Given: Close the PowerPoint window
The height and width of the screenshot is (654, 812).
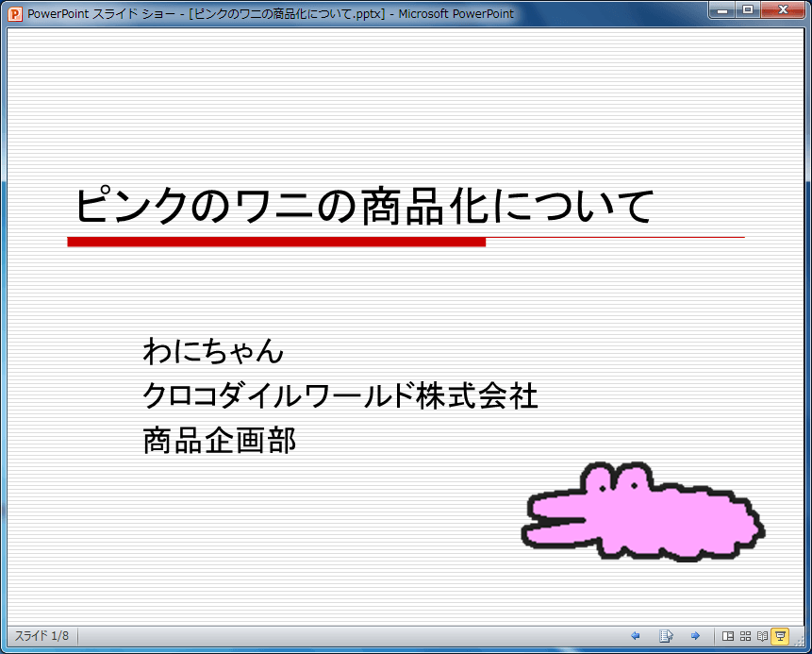Looking at the screenshot, I should point(783,9).
